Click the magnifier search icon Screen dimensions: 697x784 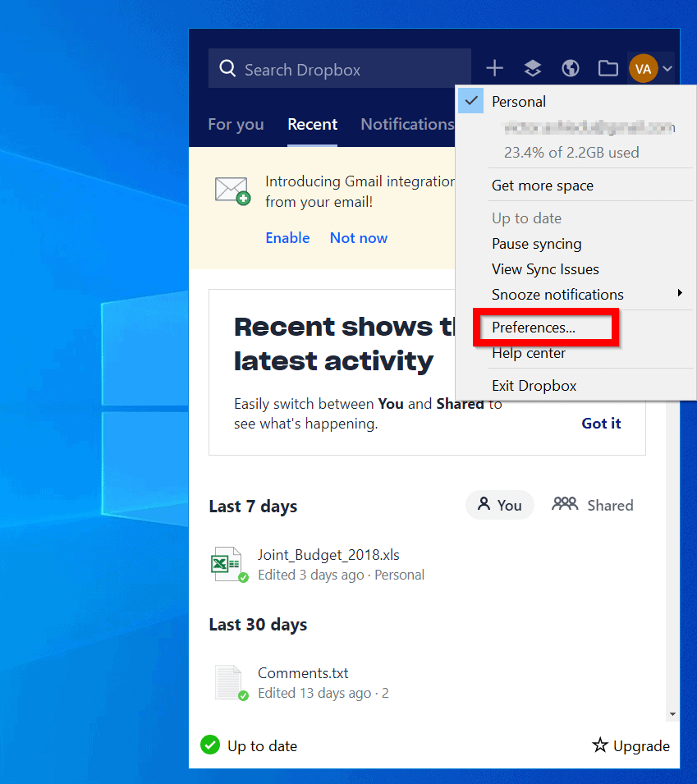pyautogui.click(x=227, y=68)
